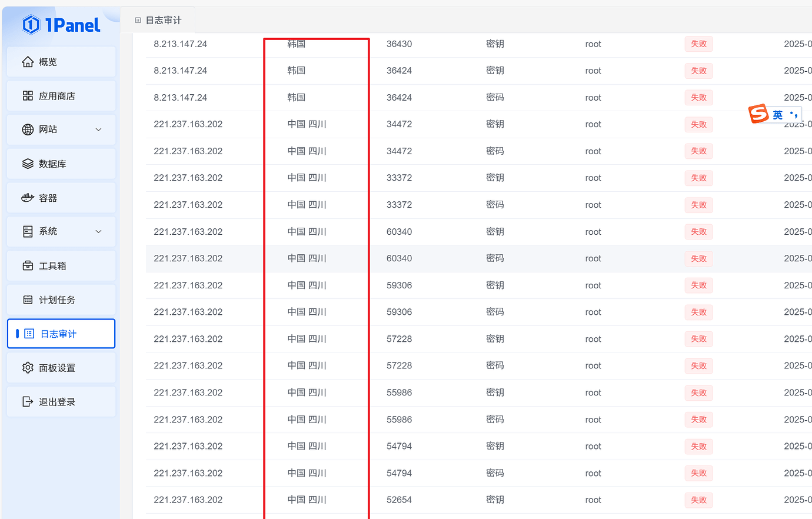This screenshot has width=812, height=519.
Task: Open the 应用商店 menu item
Action: pyautogui.click(x=61, y=96)
